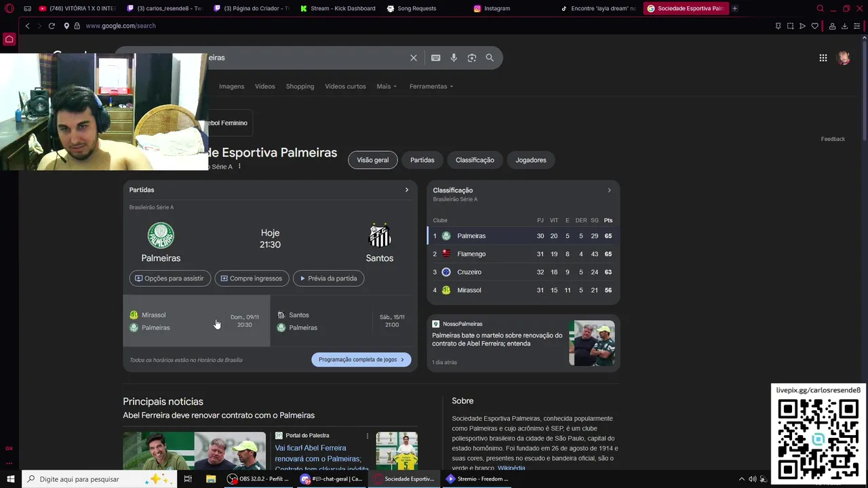Open the on-screen keyboard input tool
Image resolution: width=868 pixels, height=488 pixels.
(x=435, y=58)
